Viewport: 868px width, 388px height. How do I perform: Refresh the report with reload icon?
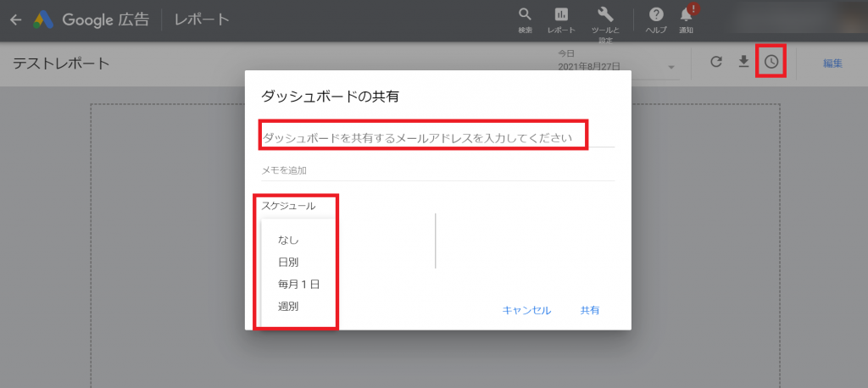[716, 62]
